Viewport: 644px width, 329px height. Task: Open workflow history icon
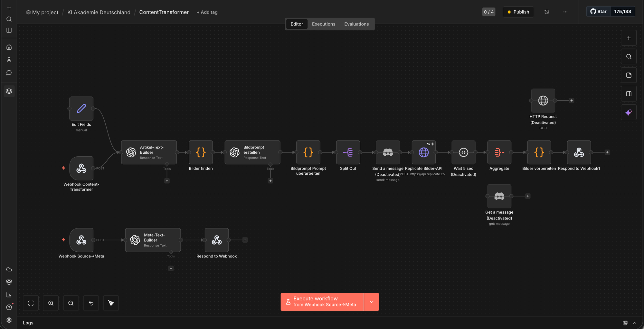[547, 12]
